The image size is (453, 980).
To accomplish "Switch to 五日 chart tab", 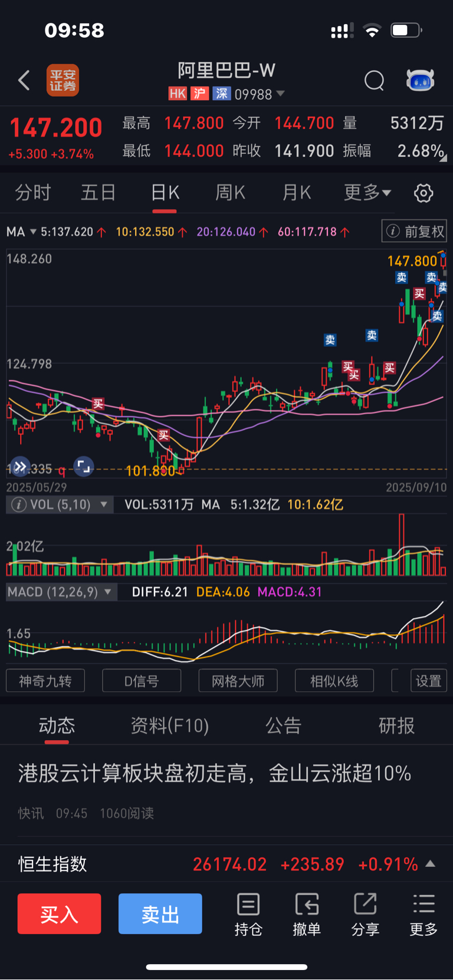I will [x=99, y=193].
